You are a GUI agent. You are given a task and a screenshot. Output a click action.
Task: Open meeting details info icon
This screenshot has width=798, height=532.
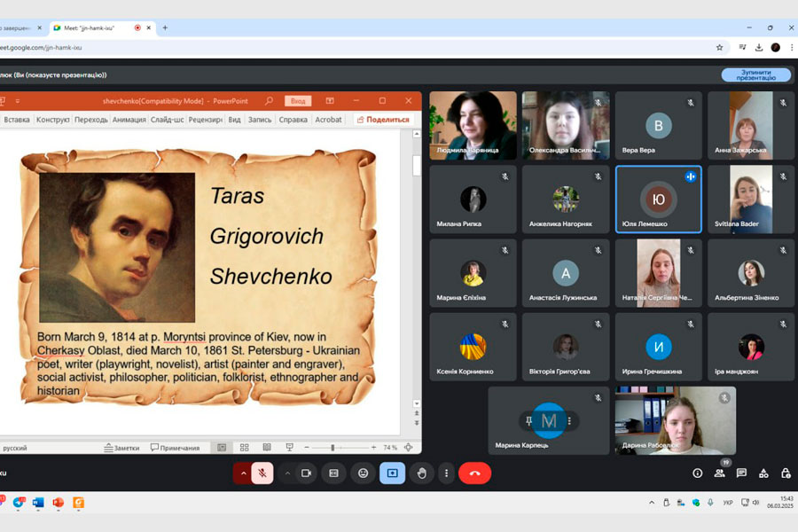(x=698, y=473)
